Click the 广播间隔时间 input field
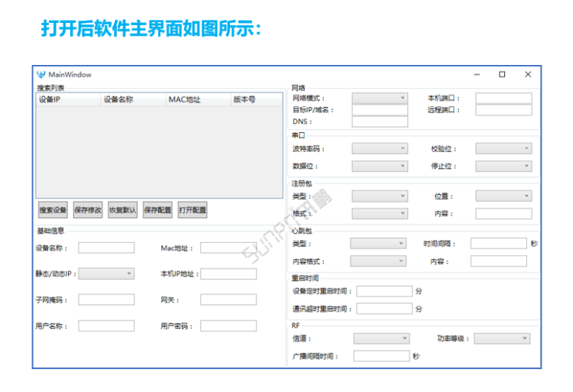This screenshot has width=573, height=392. coord(381,356)
